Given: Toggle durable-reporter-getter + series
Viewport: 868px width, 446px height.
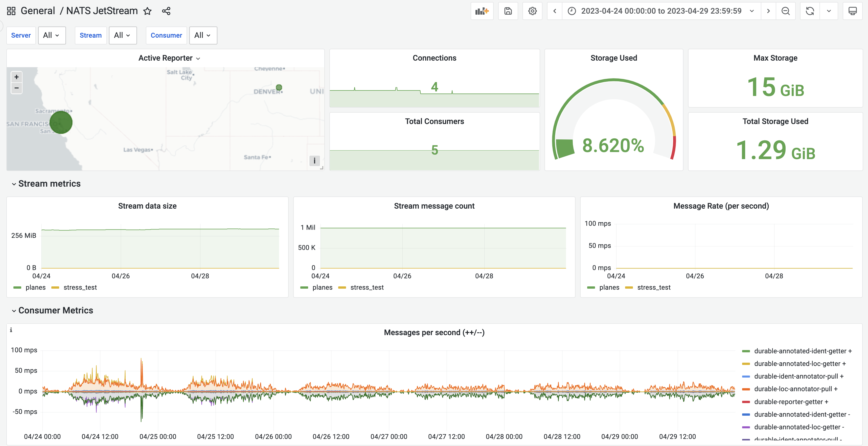Looking at the screenshot, I should tap(791, 402).
